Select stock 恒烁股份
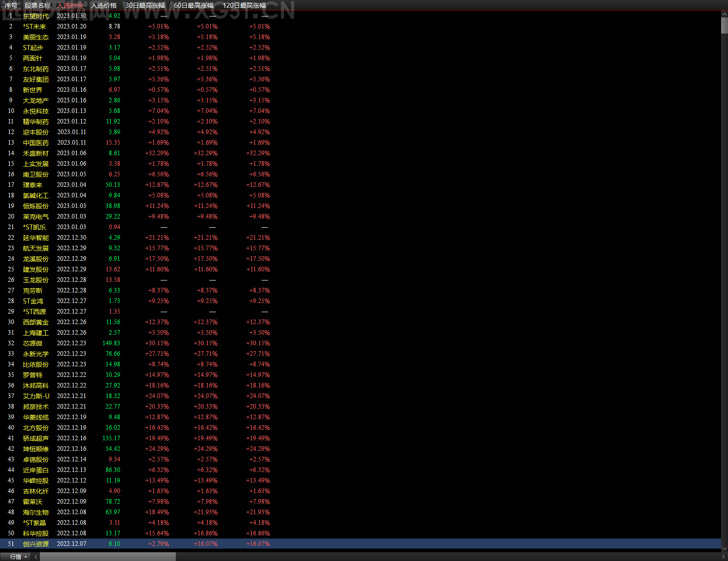Screen dimensions: 728x561 click(36, 206)
